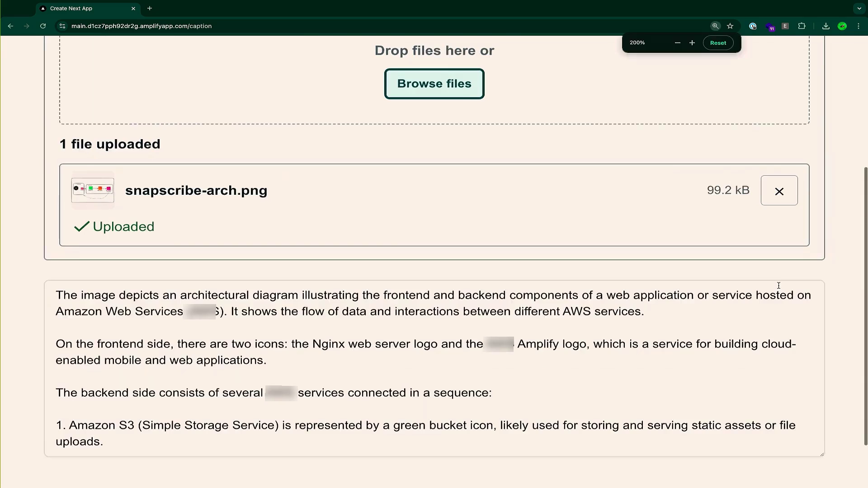
Task: Click the snapscribe-arch.png file name
Action: (x=196, y=190)
